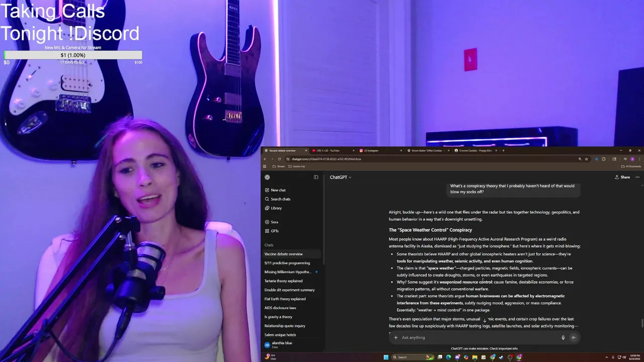644x362 pixels.
Task: Start dictation with the microphone icon
Action: pyautogui.click(x=563, y=337)
